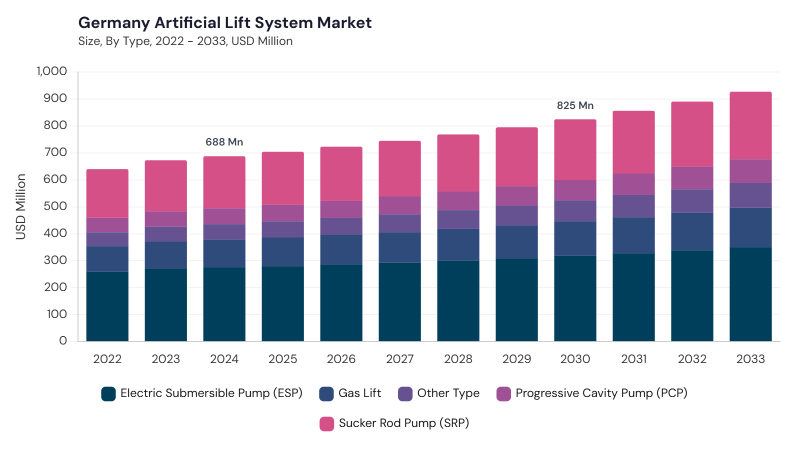This screenshot has width=800, height=450.
Task: Click the 700 y-axis tick label
Action: pyautogui.click(x=55, y=153)
